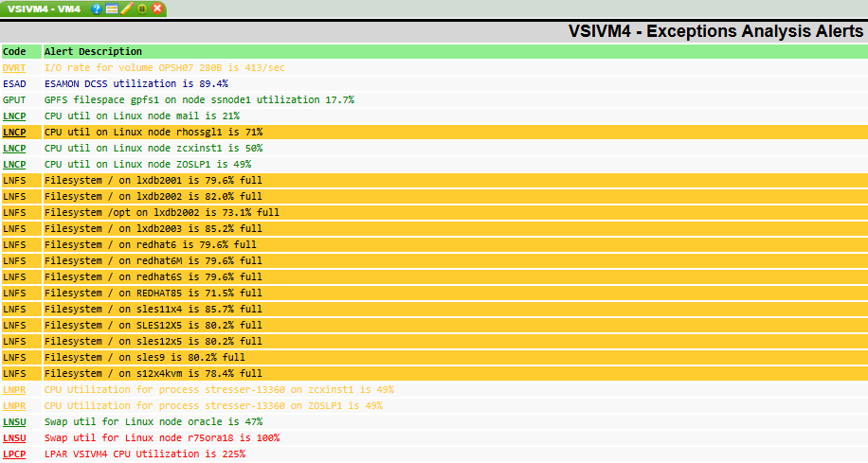Screen dimensions: 868x463
Task: Open LNCP link for node zcxinst1
Action: (14, 149)
